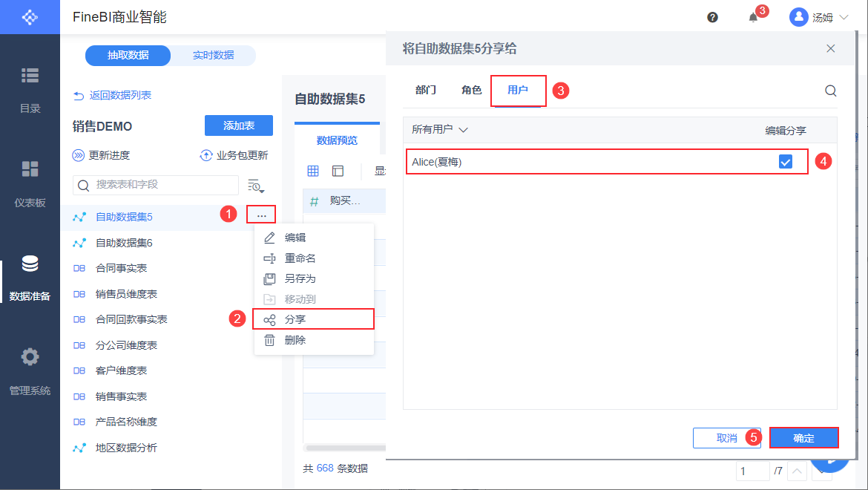The image size is (868, 490).
Task: Open the 汤姆 user account dropdown
Action: coord(819,17)
